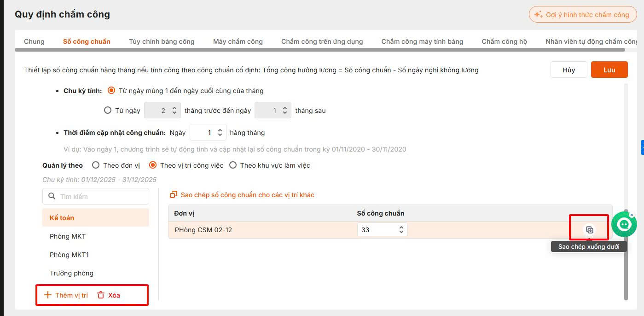The image size is (644, 316).
Task: Open the Tùy chỉnh bảng công tab
Action: pos(162,41)
